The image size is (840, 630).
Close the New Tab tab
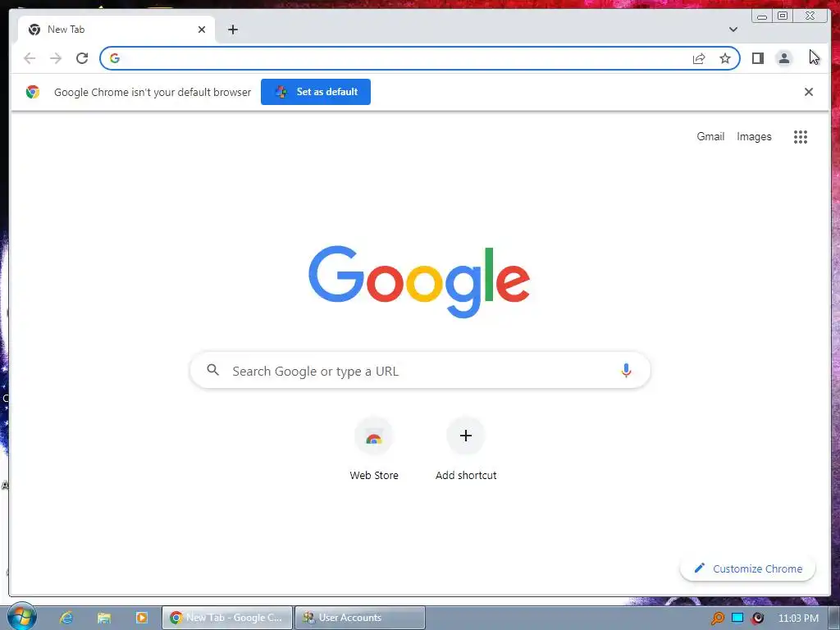[202, 30]
